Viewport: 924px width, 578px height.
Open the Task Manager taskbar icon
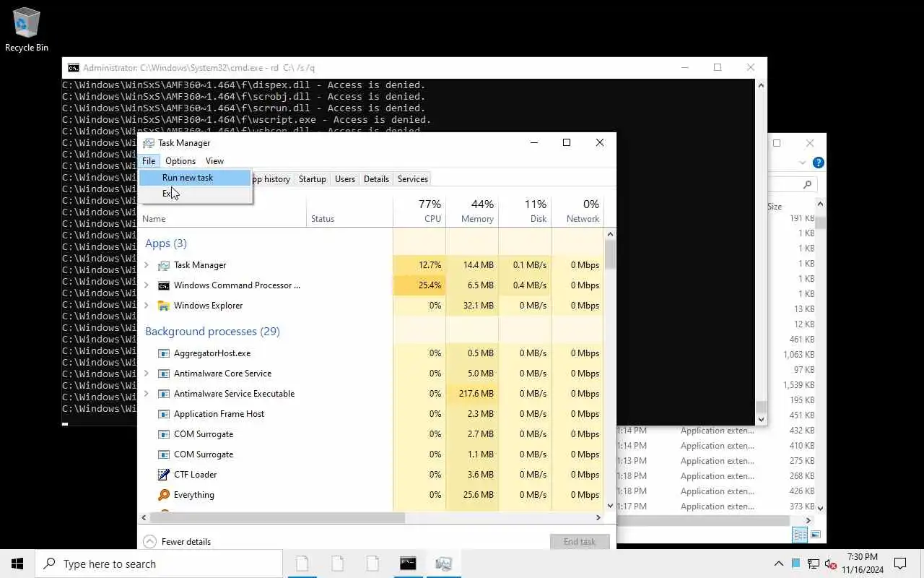[443, 564]
